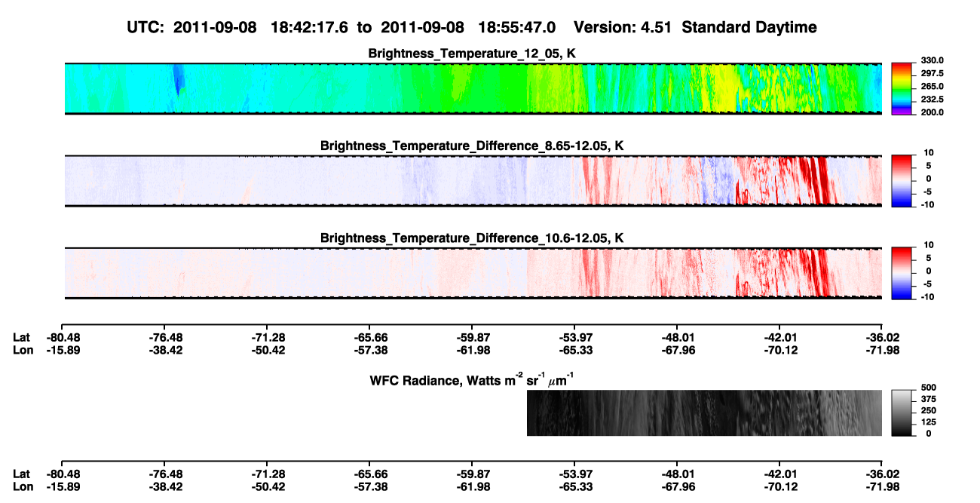
Task: Click the 10.6-12.05 difference red-blue color bar
Action: (x=902, y=272)
